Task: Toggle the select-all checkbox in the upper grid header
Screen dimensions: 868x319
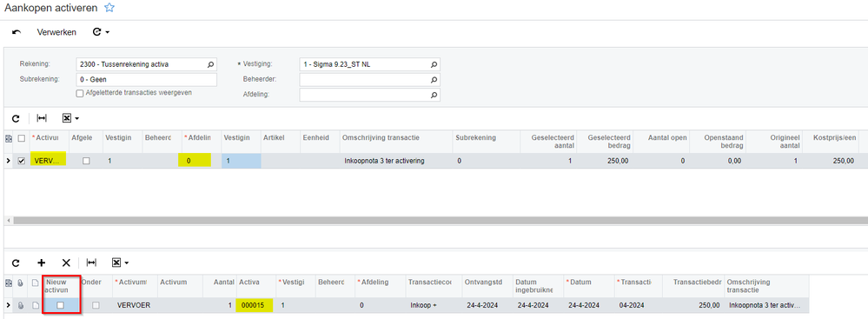Action: pyautogui.click(x=22, y=138)
